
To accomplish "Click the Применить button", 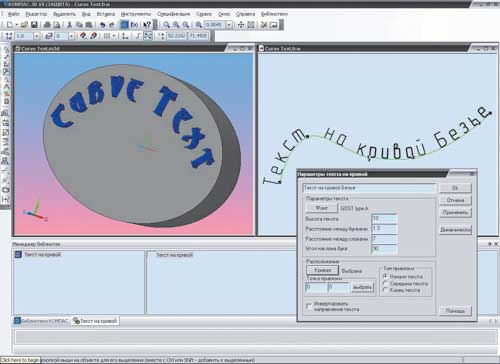I will tap(455, 212).
